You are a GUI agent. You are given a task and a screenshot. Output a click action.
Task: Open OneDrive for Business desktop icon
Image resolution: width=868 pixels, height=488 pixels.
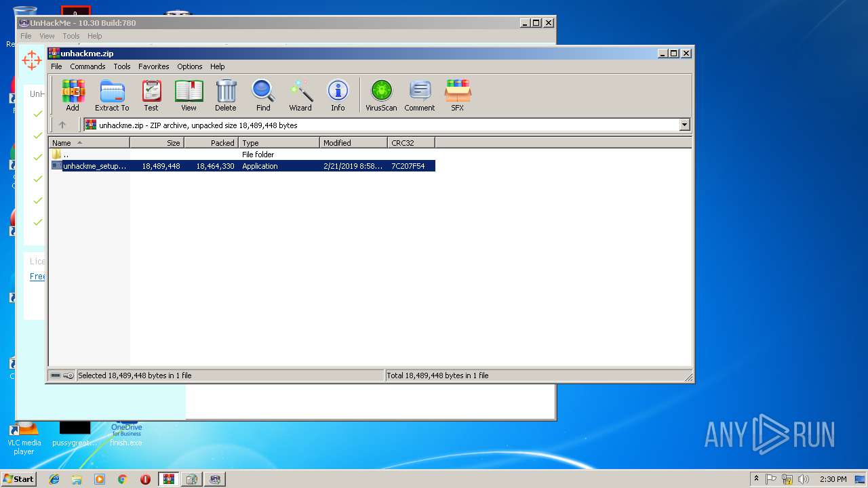127,432
